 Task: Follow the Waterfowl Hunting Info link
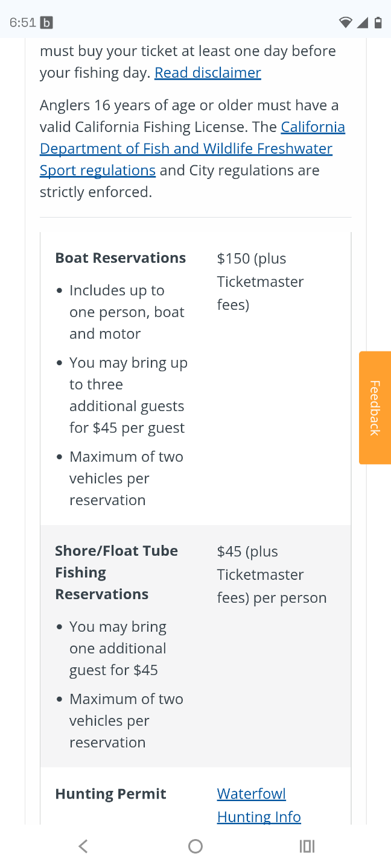pos(258,805)
